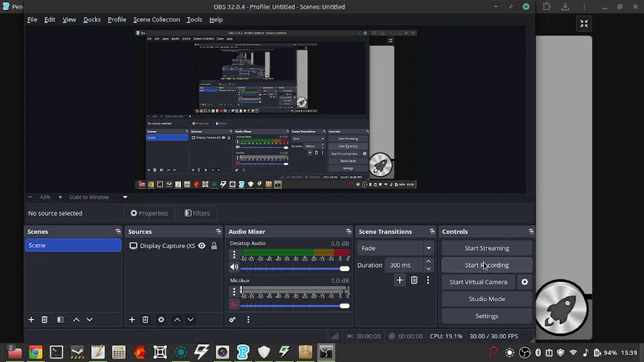This screenshot has height=362, width=644.
Task: Add a scene transition with plus icon
Action: coord(399,280)
